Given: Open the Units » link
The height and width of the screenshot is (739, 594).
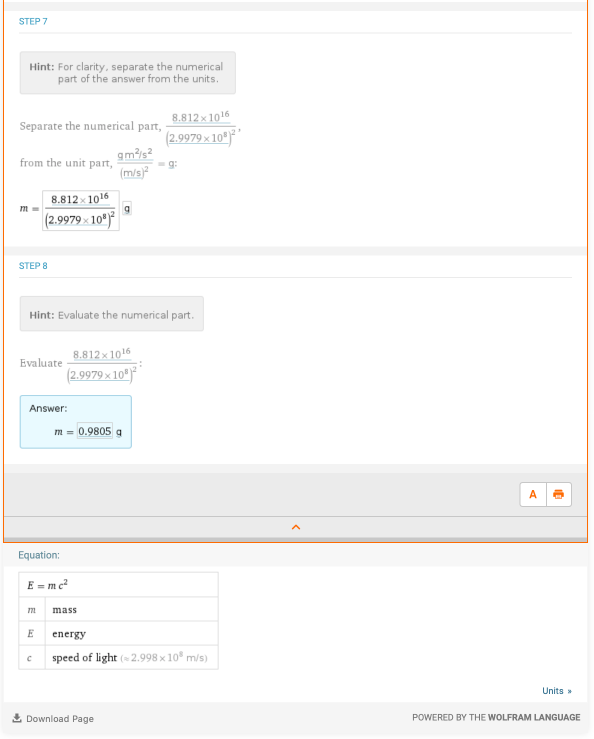Looking at the screenshot, I should point(557,691).
